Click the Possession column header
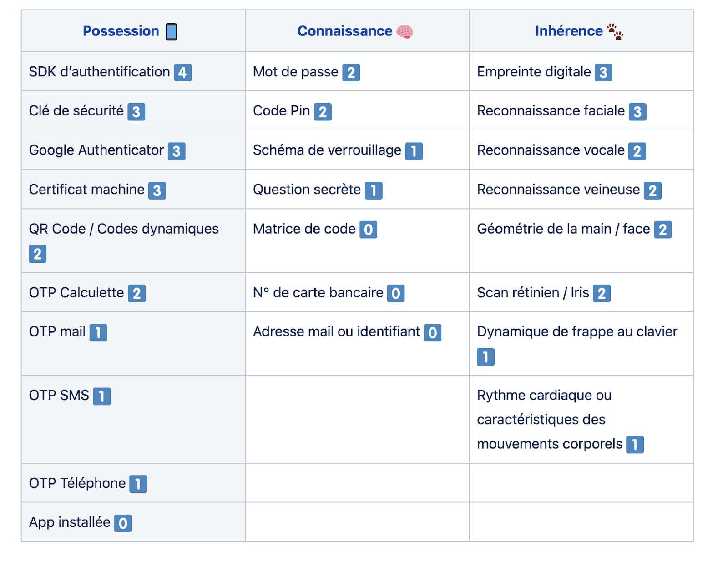Viewport: 728px width, 561px height. click(121, 31)
